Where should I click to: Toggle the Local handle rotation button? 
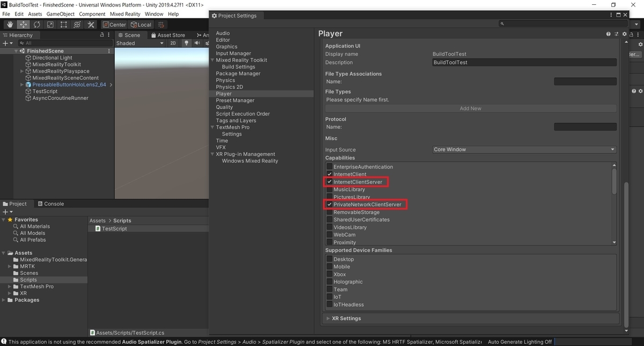point(141,24)
